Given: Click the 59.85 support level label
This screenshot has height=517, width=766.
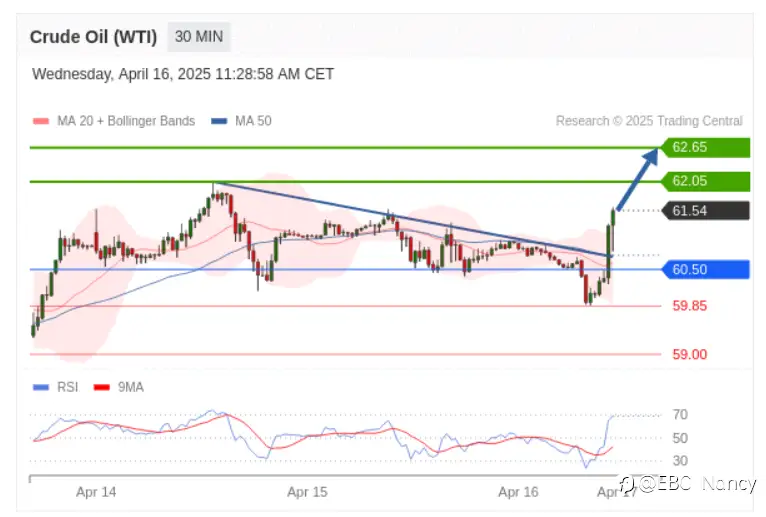Looking at the screenshot, I should tap(689, 306).
